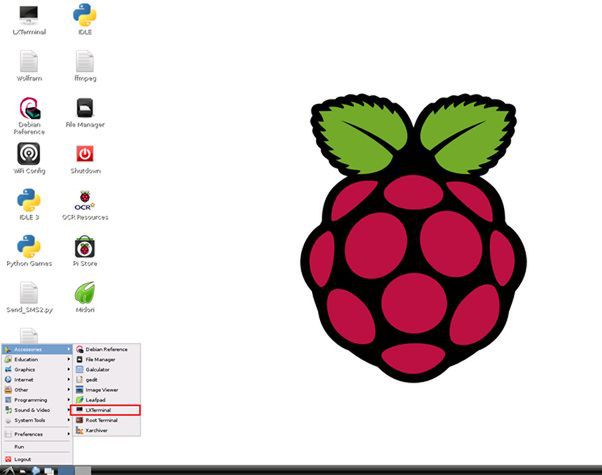Click the minimize-all-windows icon in the taskbar
Viewport: 602px width, 475px height.
coord(49,471)
